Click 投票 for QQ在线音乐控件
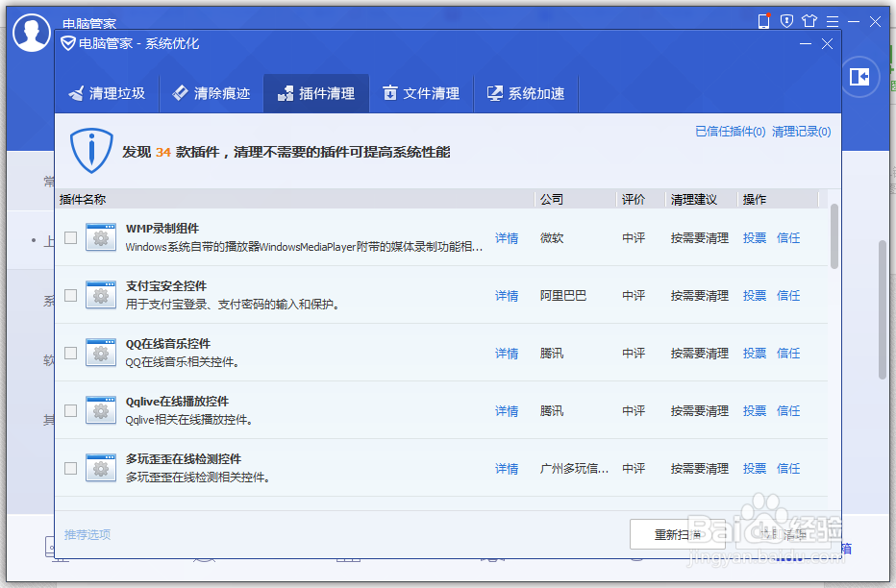The height and width of the screenshot is (588, 896). click(755, 353)
